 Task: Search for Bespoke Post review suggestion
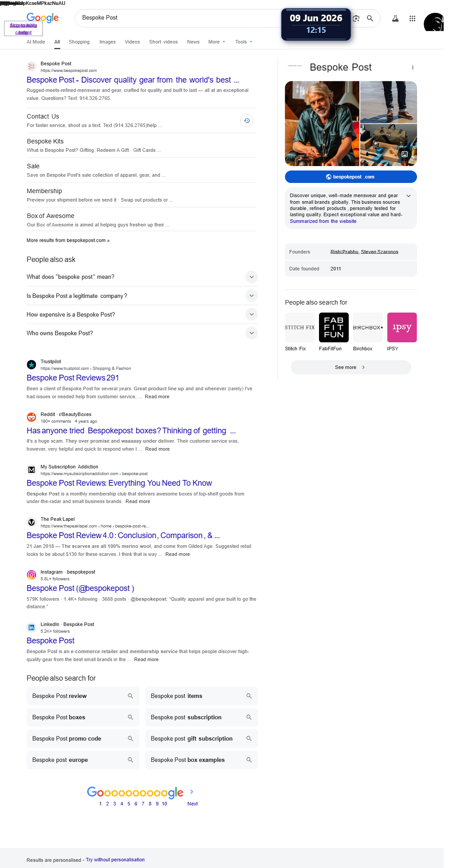[83, 696]
